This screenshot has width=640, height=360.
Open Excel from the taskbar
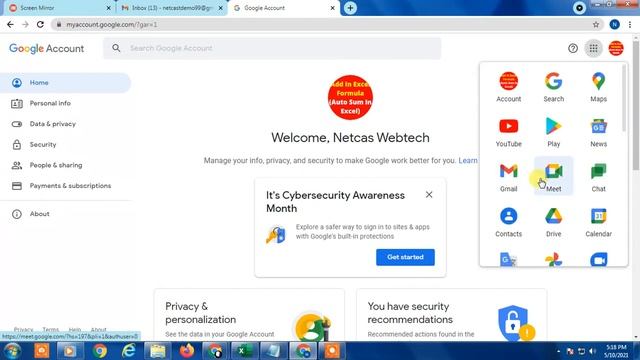pos(244,351)
